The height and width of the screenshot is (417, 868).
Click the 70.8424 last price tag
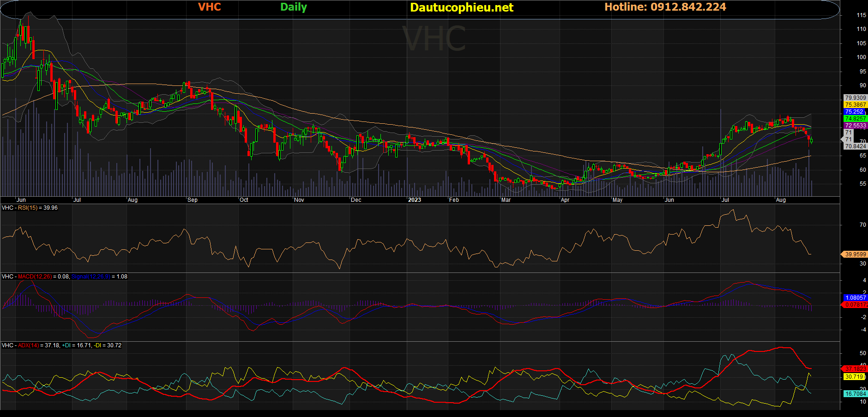click(855, 146)
